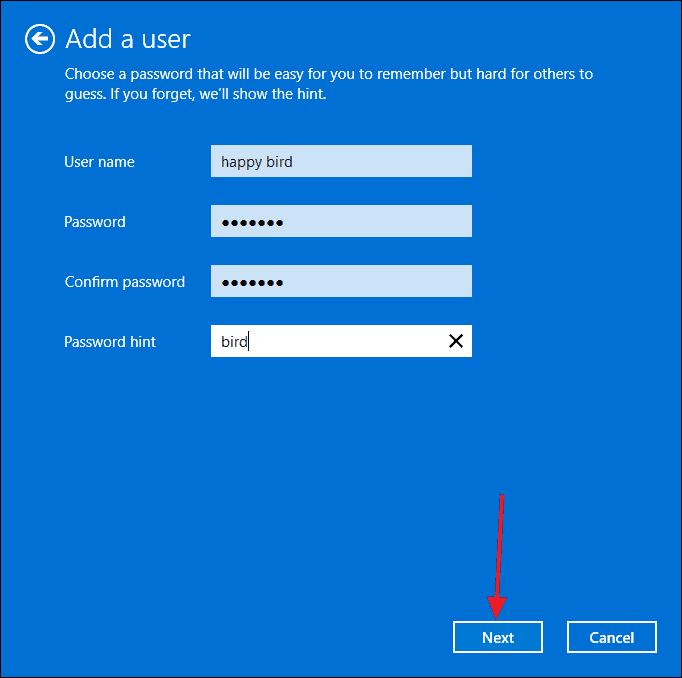Clear the Password hint field with X
The height and width of the screenshot is (678, 682).
coord(455,341)
